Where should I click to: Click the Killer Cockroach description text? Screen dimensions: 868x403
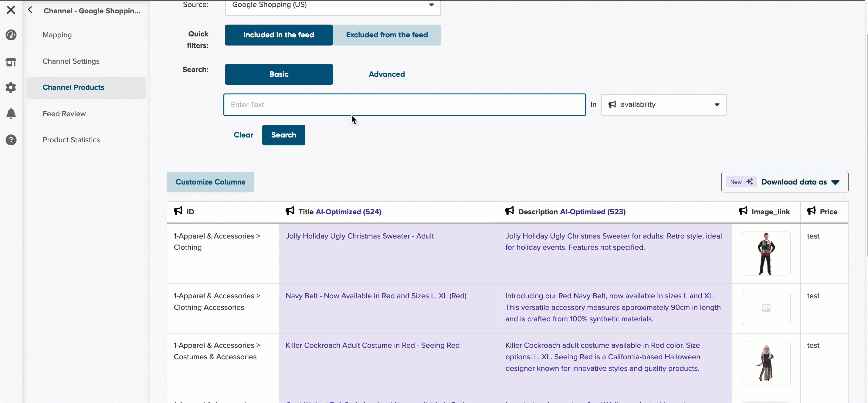[603, 357]
